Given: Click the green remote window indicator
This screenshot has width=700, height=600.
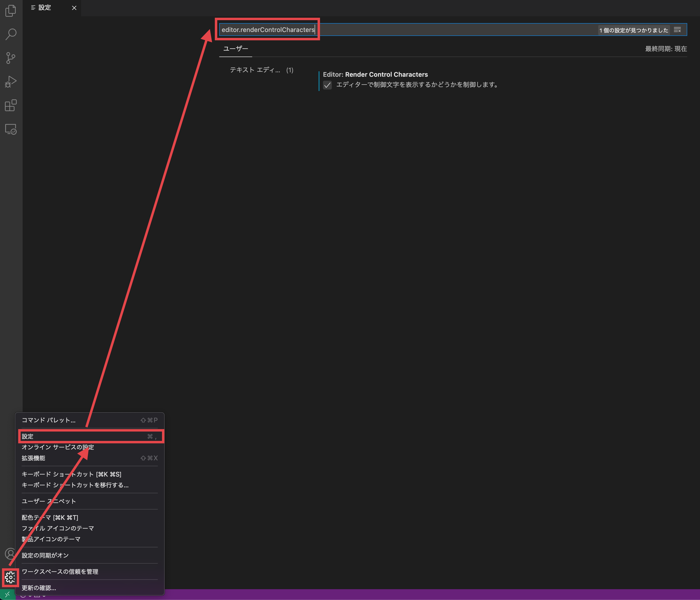Looking at the screenshot, I should 7,595.
